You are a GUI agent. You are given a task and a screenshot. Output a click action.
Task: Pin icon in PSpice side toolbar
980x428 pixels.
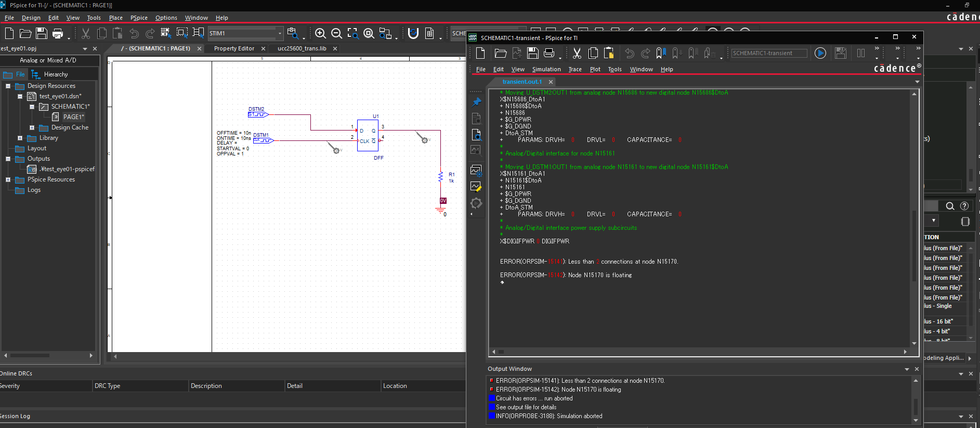(x=476, y=102)
